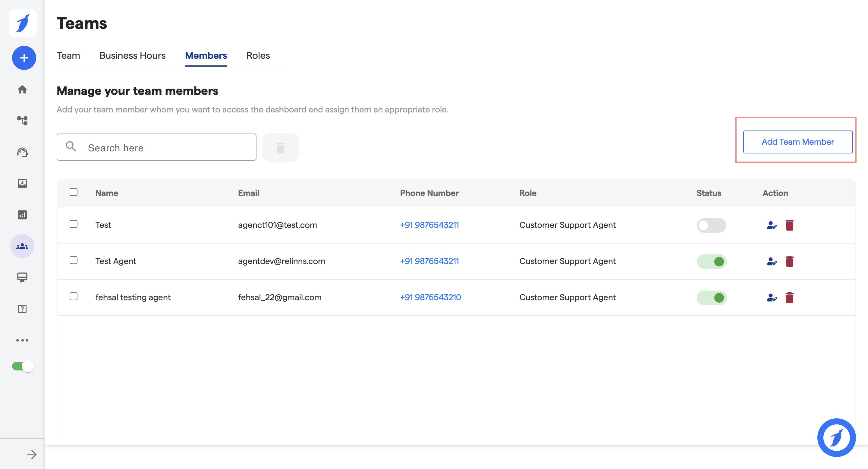868x469 pixels.
Task: Select the fehsal testing agent checkbox
Action: pyautogui.click(x=74, y=297)
